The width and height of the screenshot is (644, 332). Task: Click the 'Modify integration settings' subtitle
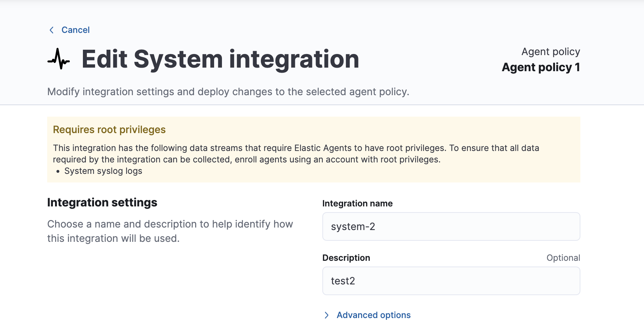(x=228, y=92)
